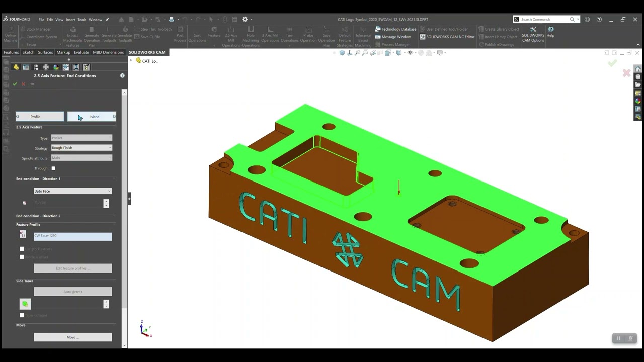The width and height of the screenshot is (644, 362).
Task: Open the Tools menu
Action: (82, 20)
